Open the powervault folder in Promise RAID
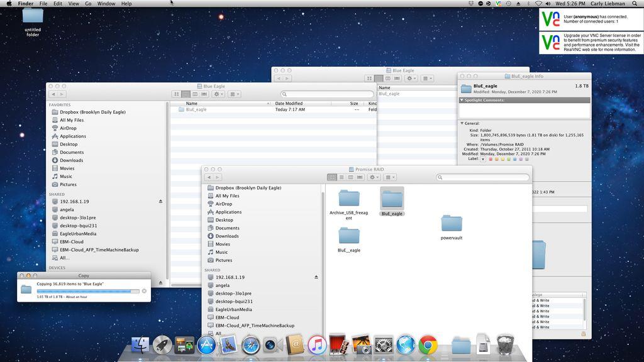644x362 pixels. point(451,224)
